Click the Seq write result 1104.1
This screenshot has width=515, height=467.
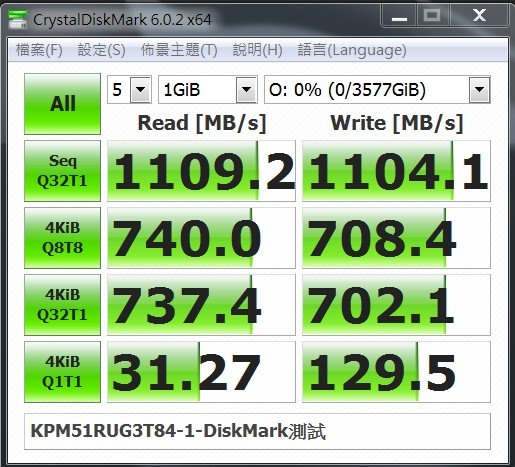[x=396, y=171]
